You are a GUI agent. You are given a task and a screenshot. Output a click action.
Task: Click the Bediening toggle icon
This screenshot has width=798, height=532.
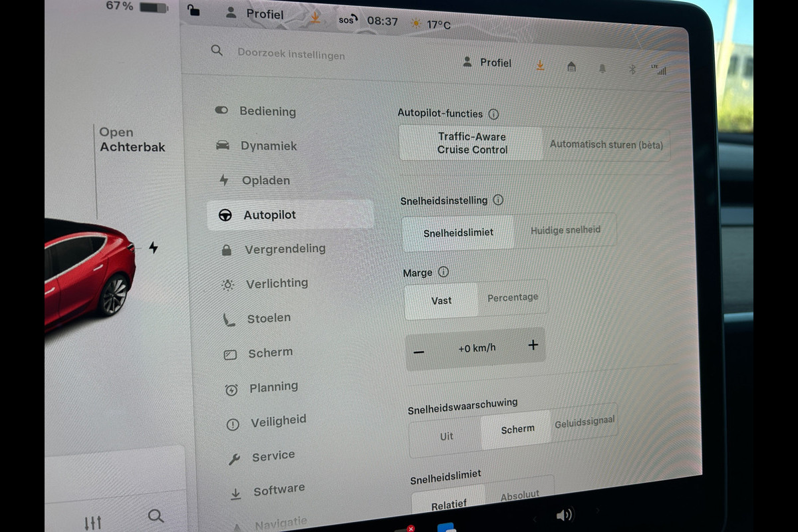[x=221, y=110]
